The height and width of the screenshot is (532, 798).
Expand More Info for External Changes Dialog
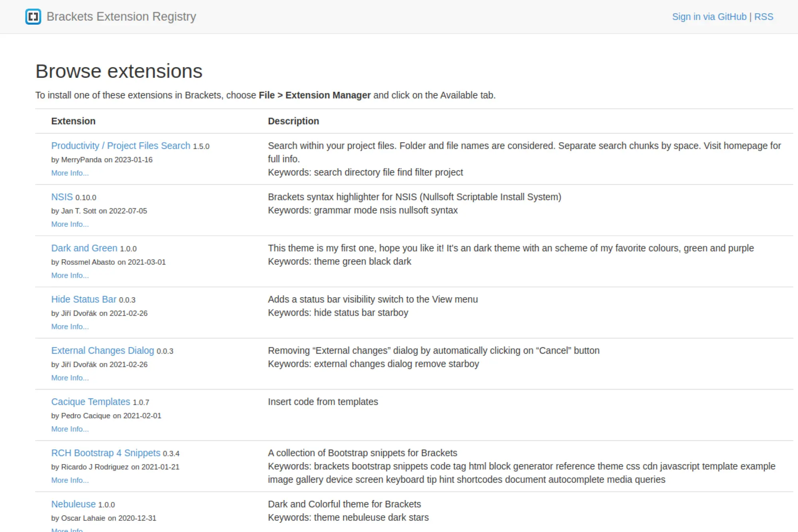click(x=70, y=378)
